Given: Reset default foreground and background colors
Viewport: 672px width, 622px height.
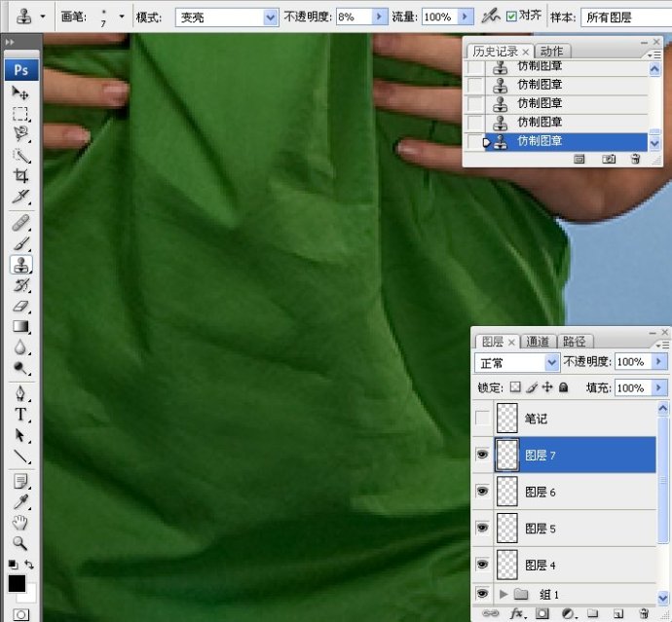Looking at the screenshot, I should click(13, 565).
